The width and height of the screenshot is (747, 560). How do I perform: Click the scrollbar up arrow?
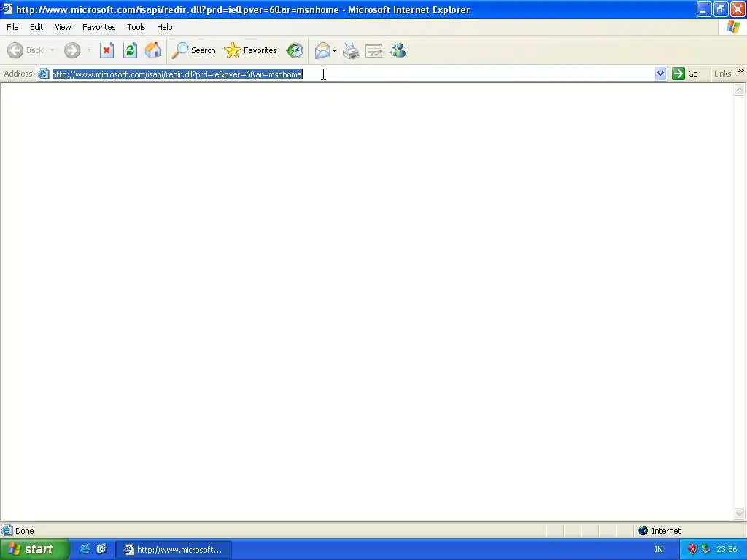(x=740, y=90)
